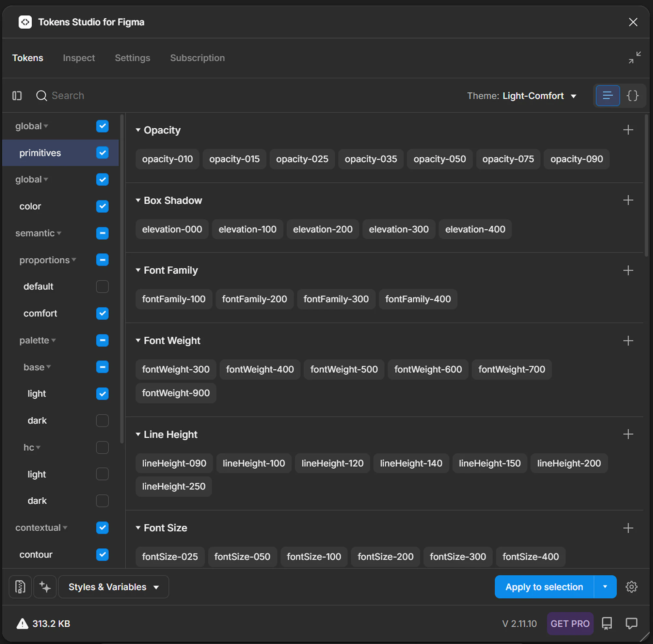Toggle the token sets sidebar icon
Viewport: 653px width, 644px height.
[x=17, y=96]
